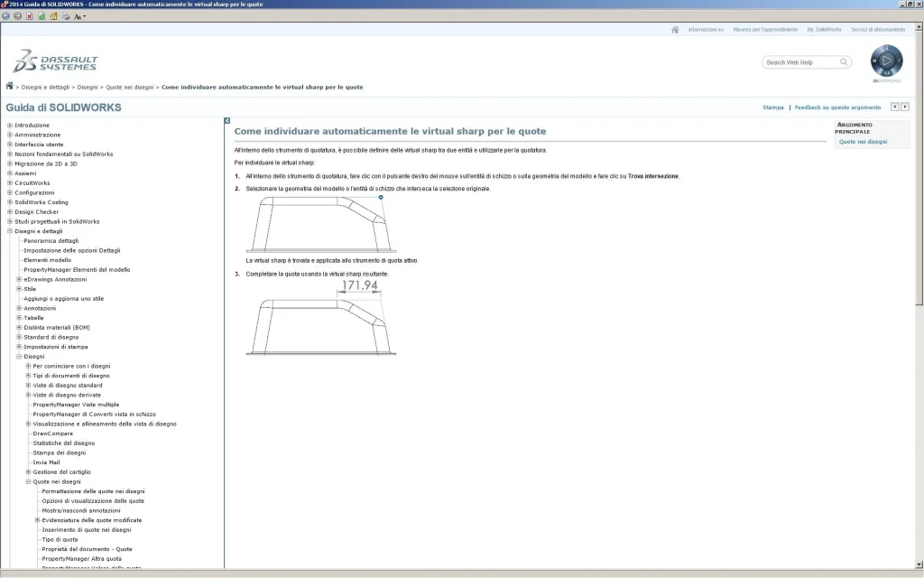Click the Back arrow toolbar icon
The height and width of the screenshot is (578, 924).
coord(6,16)
